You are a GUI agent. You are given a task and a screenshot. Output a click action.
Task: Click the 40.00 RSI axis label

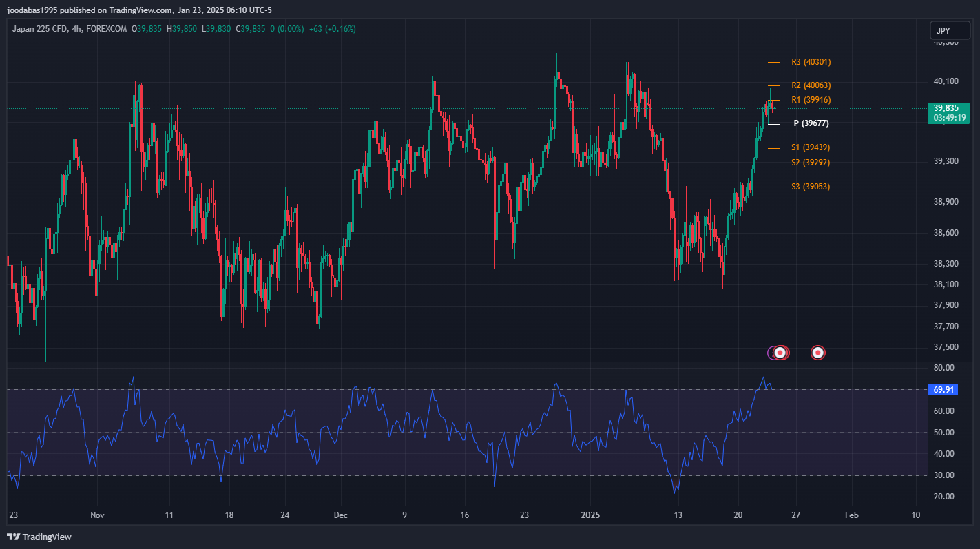[943, 454]
